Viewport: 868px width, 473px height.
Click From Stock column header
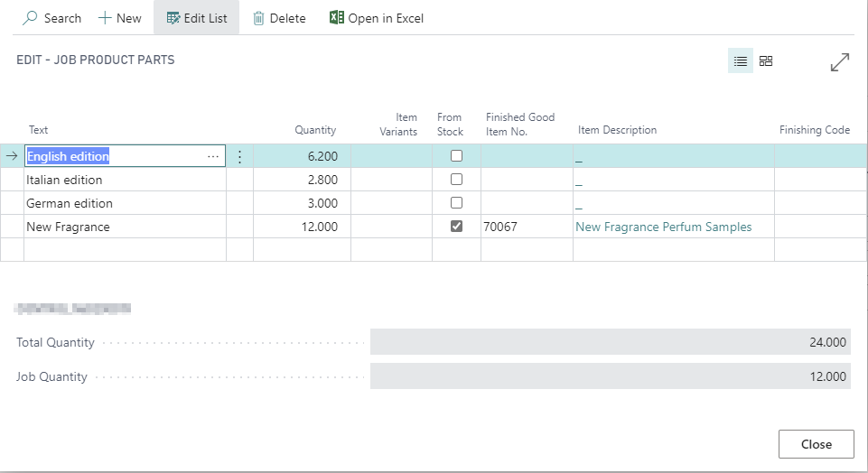(450, 125)
